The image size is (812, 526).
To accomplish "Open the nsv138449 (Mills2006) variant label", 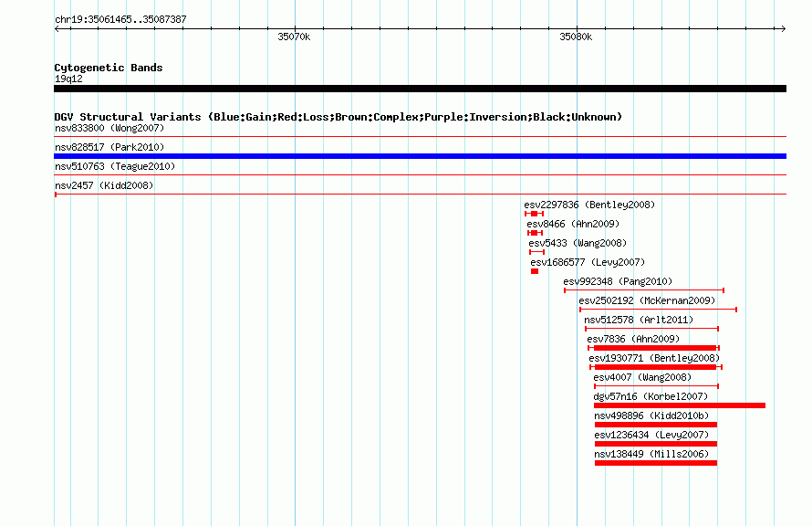I will coord(651,454).
